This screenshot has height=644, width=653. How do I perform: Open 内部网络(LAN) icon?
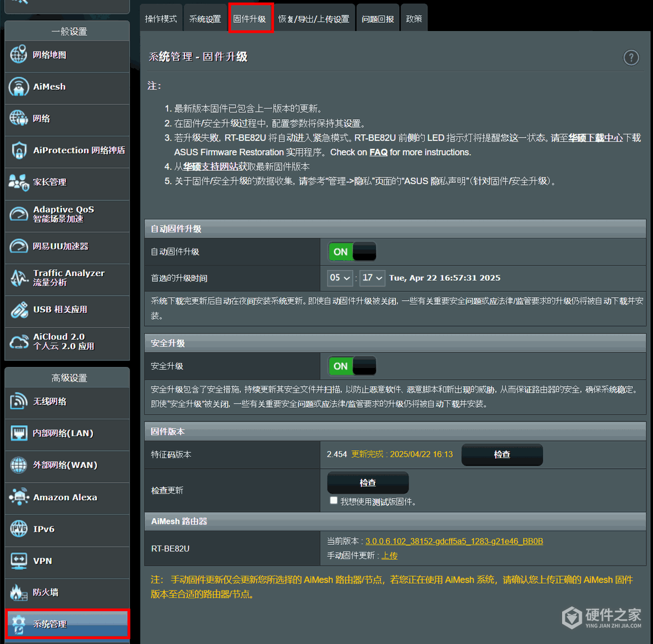(x=19, y=433)
